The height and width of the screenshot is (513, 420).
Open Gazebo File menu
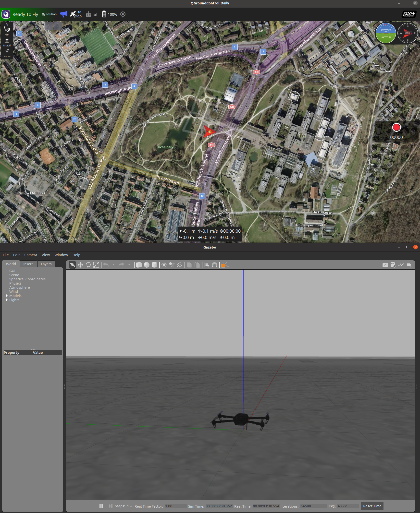6,255
